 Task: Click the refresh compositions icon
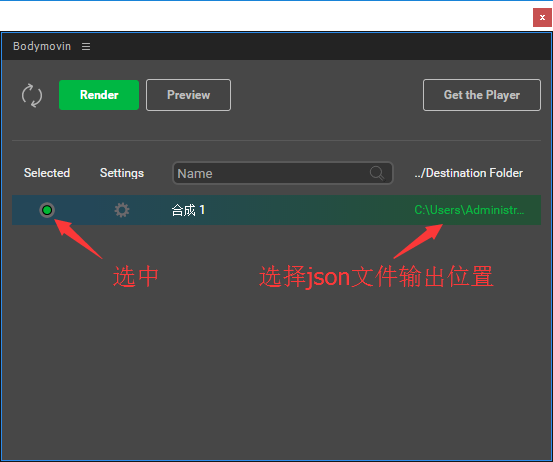click(x=32, y=95)
